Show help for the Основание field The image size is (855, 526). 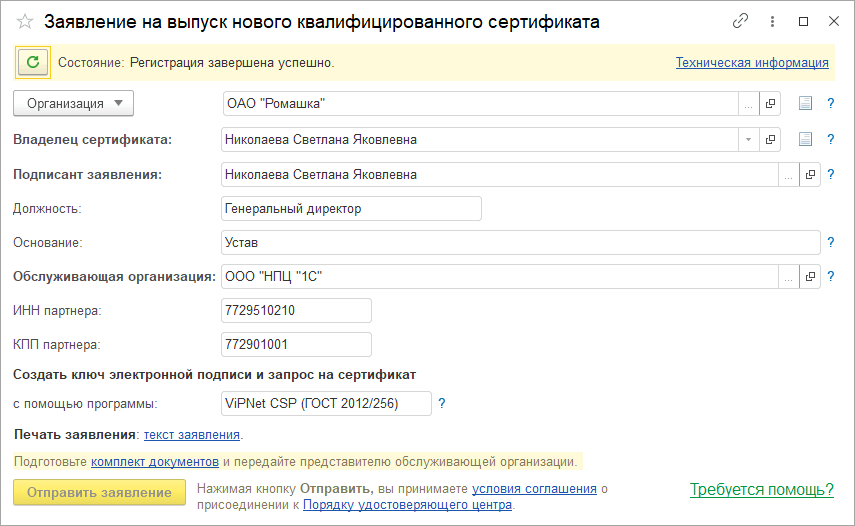830,243
